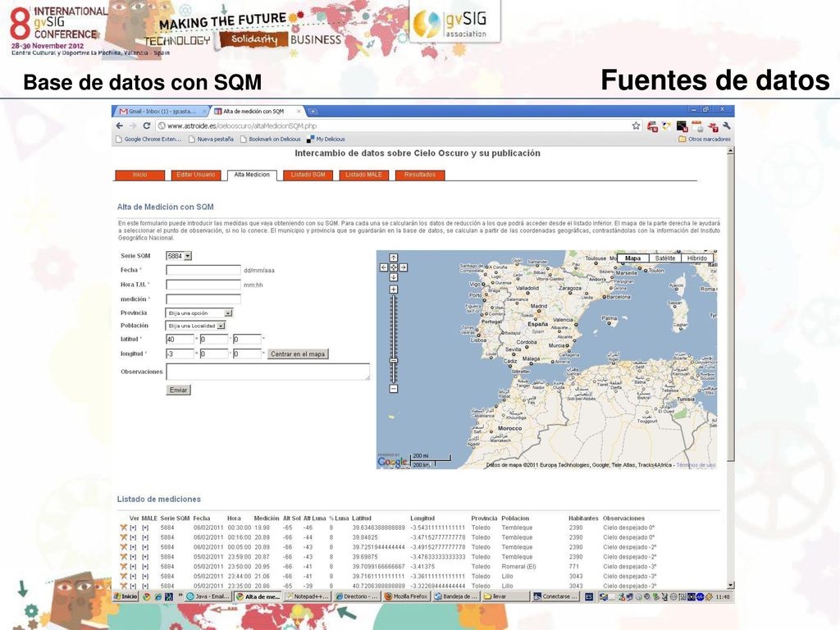Go back with the browser back arrow
This screenshot has height=630, width=840.
point(120,126)
